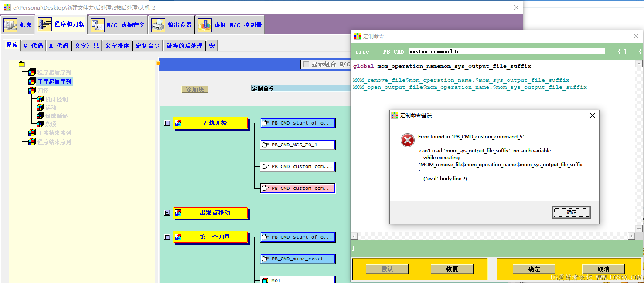Select first PB_CMD_start_of_o block under 刀轨开始

coord(298,123)
